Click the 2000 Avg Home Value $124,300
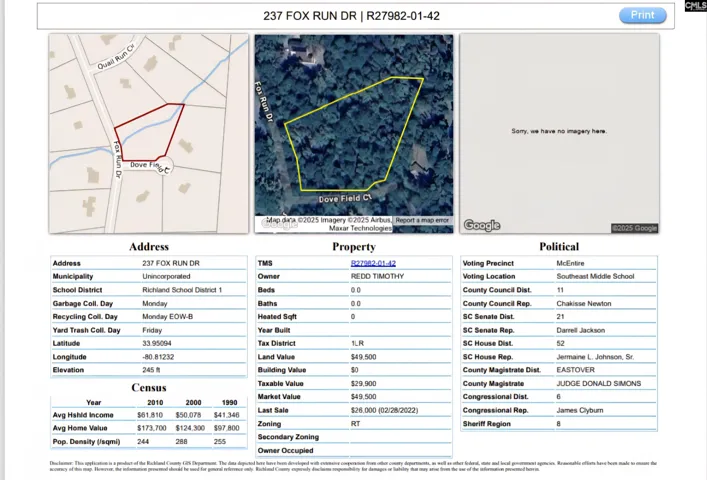Viewport: 707px width, 480px height. tap(190, 428)
